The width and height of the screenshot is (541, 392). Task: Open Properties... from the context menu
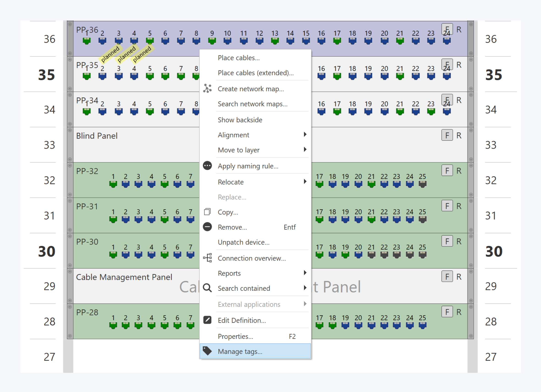235,336
